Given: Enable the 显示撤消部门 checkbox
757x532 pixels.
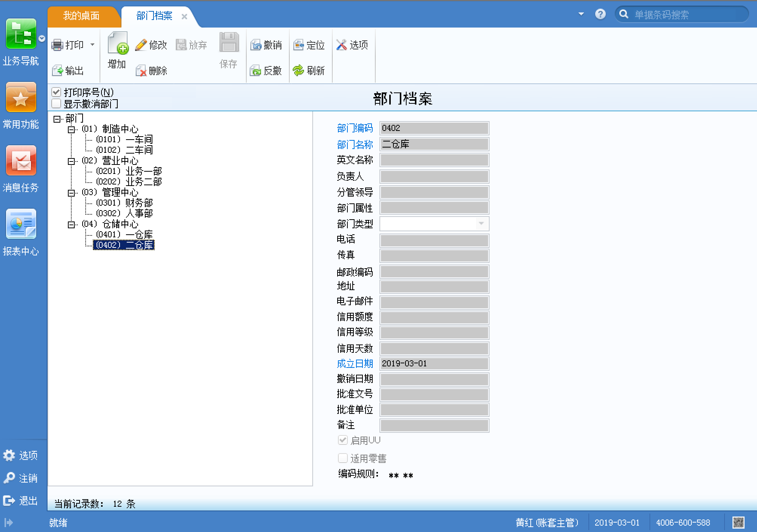Looking at the screenshot, I should click(56, 103).
